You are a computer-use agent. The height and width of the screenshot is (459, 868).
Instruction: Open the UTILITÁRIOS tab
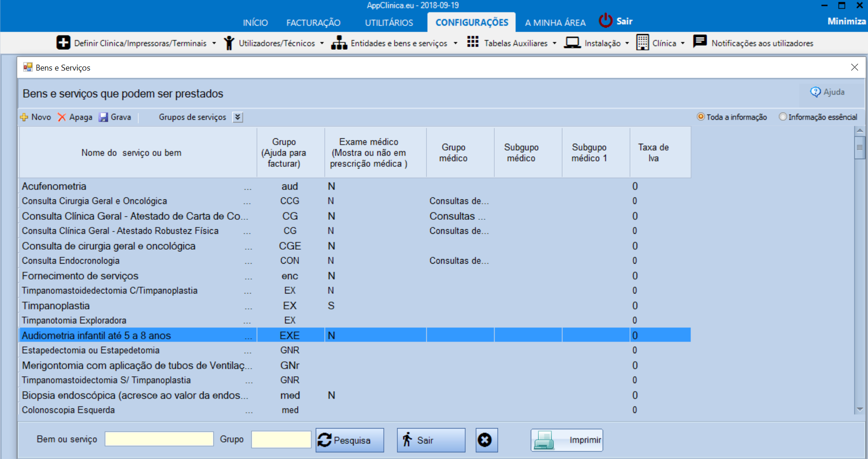(389, 23)
